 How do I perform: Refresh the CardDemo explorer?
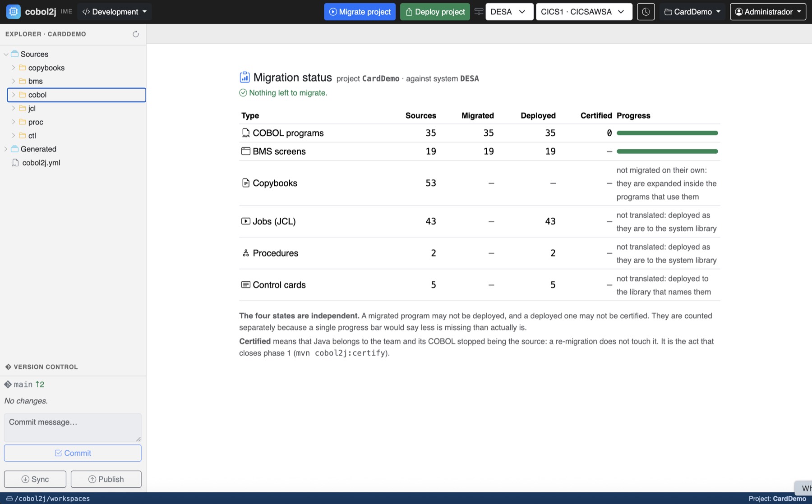tap(135, 34)
